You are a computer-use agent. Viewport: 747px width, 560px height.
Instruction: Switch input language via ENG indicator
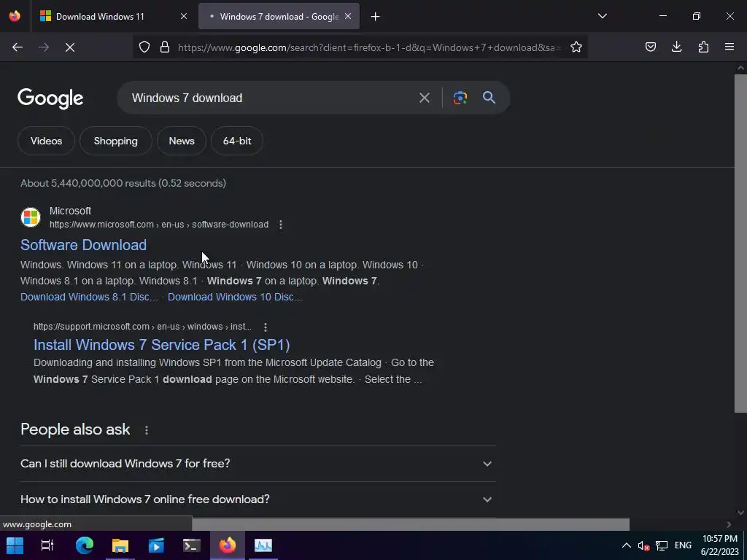(683, 545)
